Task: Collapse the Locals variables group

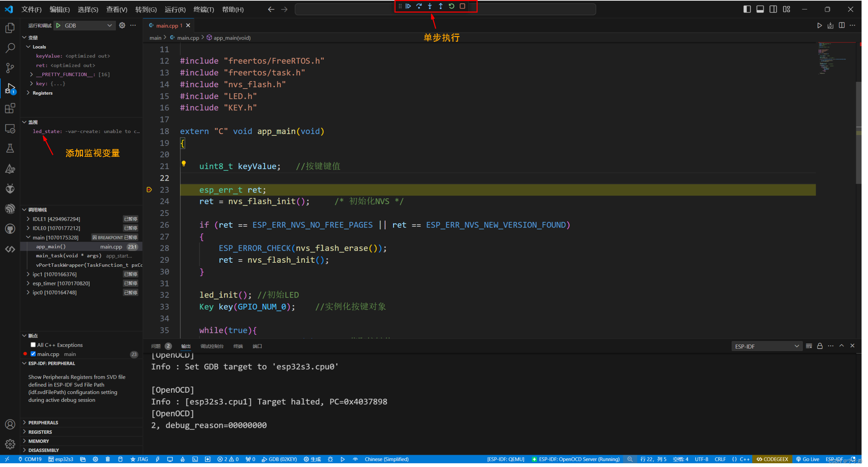Action: (x=28, y=47)
